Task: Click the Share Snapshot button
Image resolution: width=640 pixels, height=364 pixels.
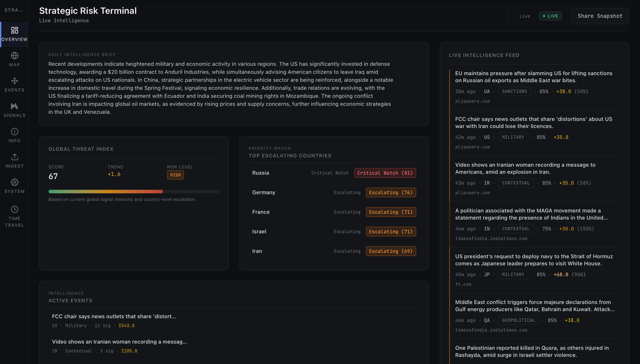Action: 600,16
